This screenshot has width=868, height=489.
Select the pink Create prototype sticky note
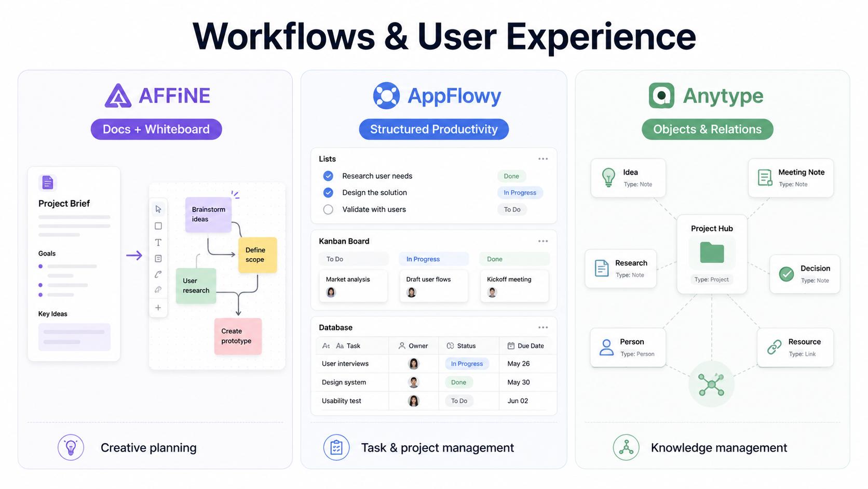pyautogui.click(x=238, y=336)
